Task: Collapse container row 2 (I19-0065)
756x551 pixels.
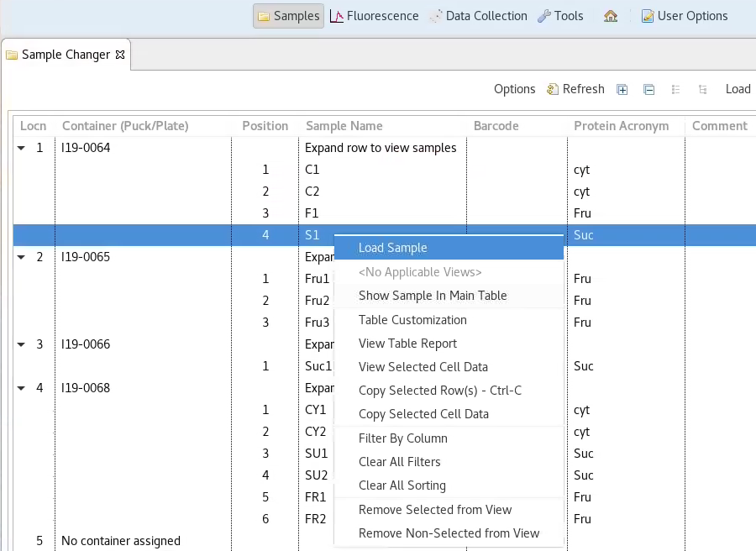Action: (21, 257)
